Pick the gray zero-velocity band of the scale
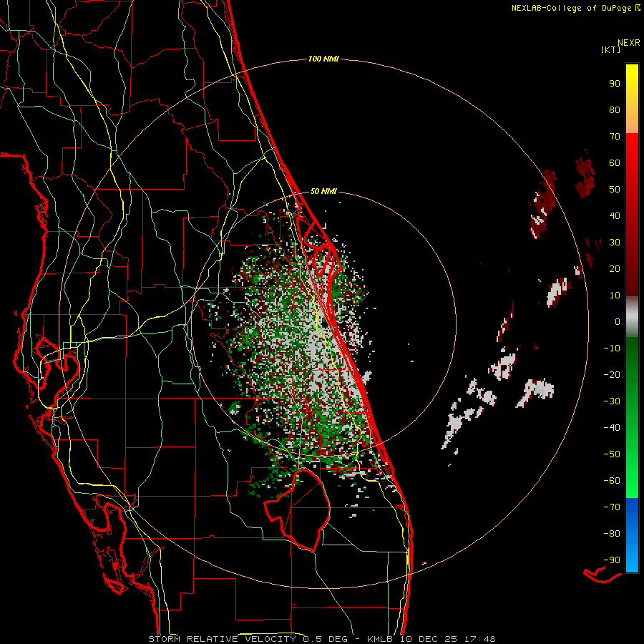 tap(632, 317)
